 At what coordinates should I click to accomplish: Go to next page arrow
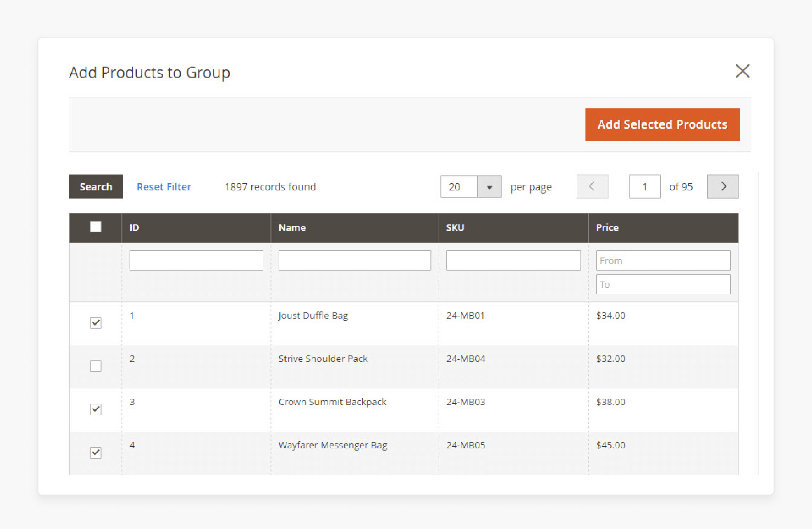coord(723,186)
